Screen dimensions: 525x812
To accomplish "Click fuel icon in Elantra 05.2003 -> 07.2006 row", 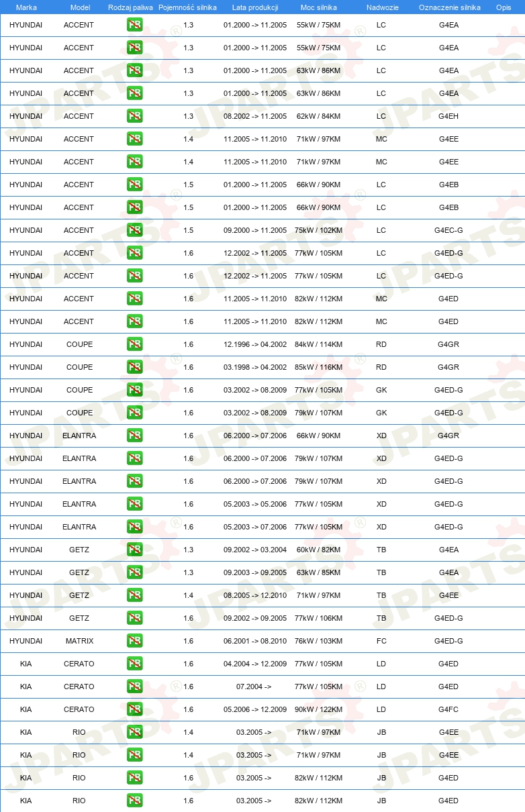I will (134, 527).
